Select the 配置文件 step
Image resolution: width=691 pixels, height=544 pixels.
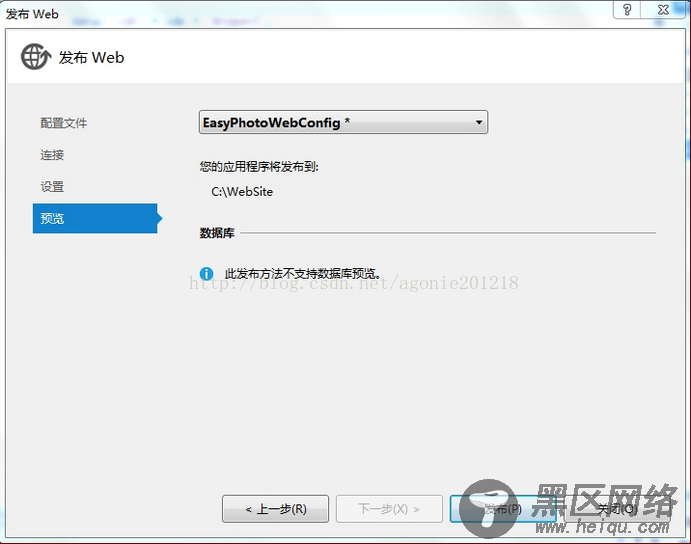(64, 123)
